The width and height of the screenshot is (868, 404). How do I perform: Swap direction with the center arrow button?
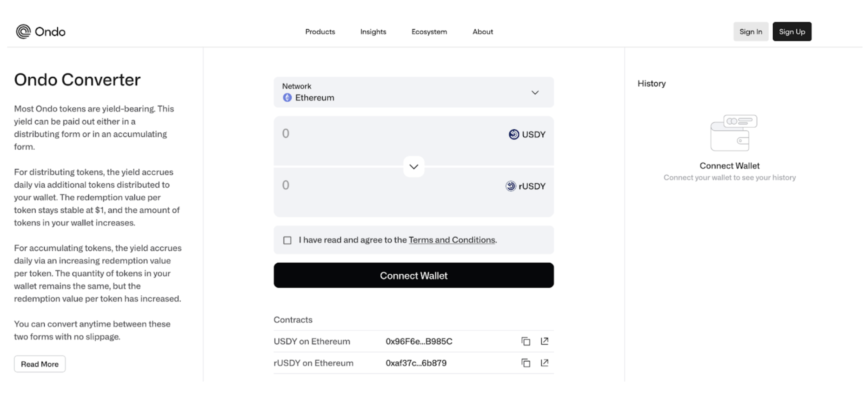414,166
